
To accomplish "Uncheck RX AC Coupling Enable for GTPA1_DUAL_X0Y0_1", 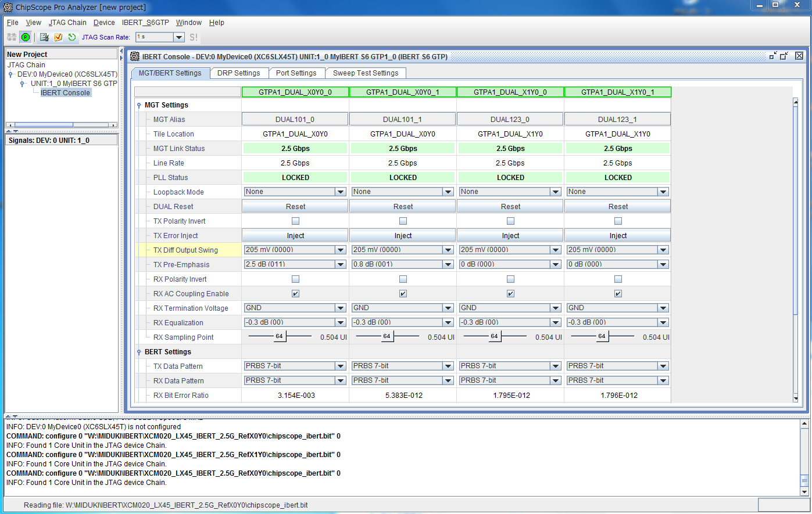I will click(403, 293).
